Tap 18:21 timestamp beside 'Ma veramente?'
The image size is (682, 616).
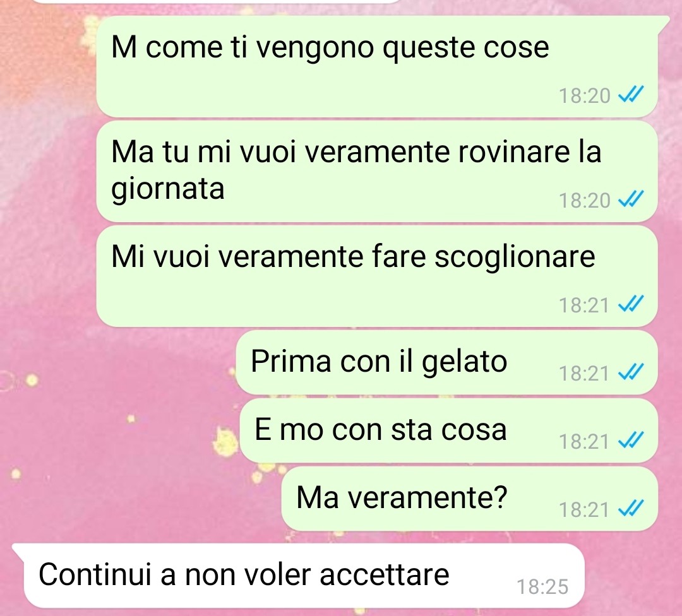click(584, 509)
